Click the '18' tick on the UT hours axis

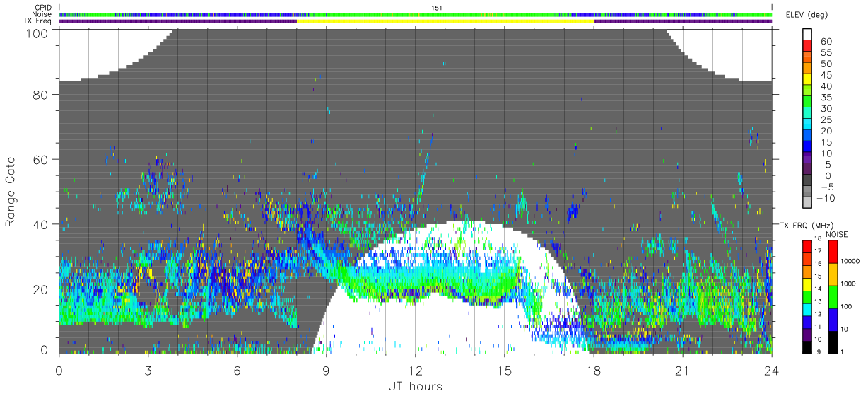point(594,370)
